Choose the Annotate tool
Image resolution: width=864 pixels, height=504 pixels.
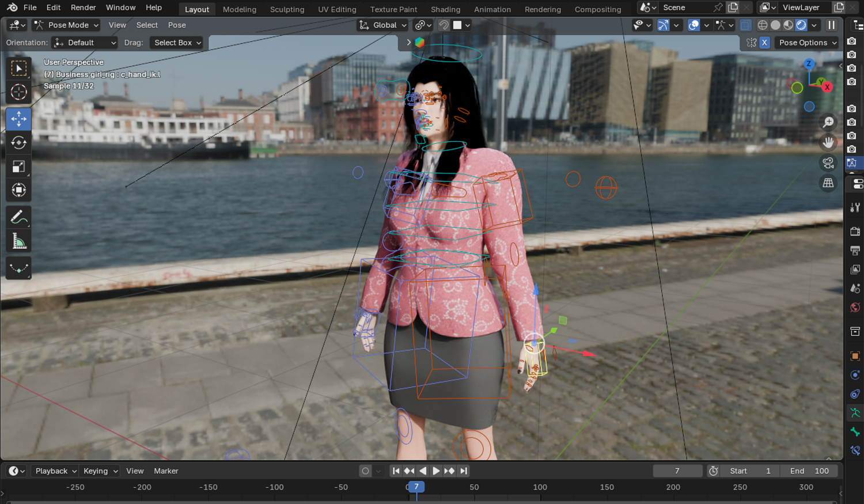pos(18,217)
